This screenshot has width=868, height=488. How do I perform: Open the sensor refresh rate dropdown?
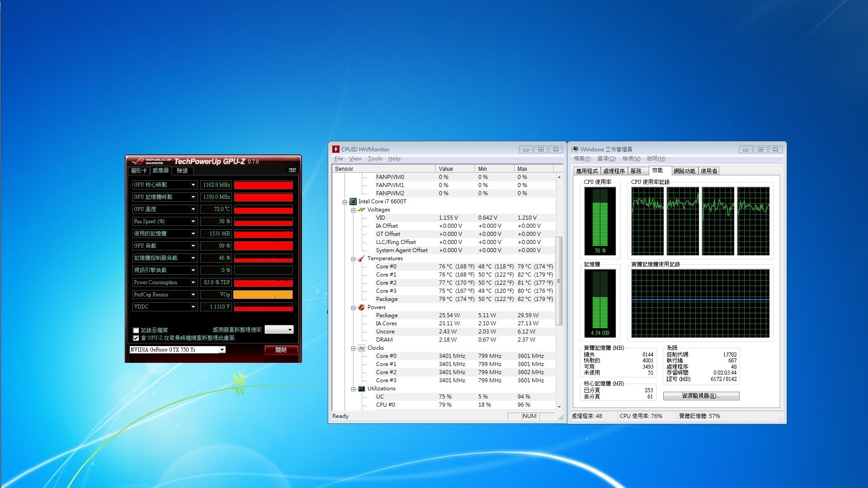coord(279,330)
